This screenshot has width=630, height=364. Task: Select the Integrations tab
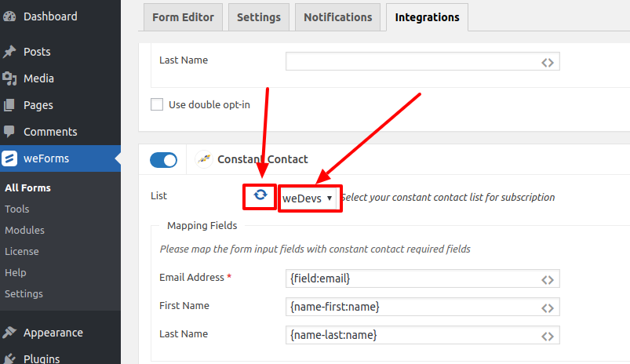[427, 17]
